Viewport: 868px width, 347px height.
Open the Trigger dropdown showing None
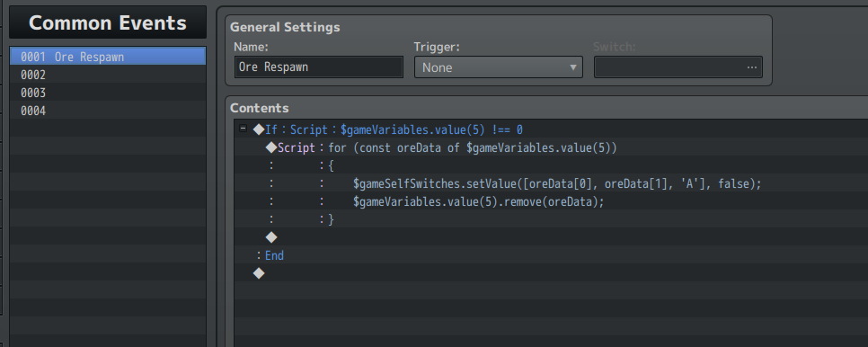coord(498,67)
